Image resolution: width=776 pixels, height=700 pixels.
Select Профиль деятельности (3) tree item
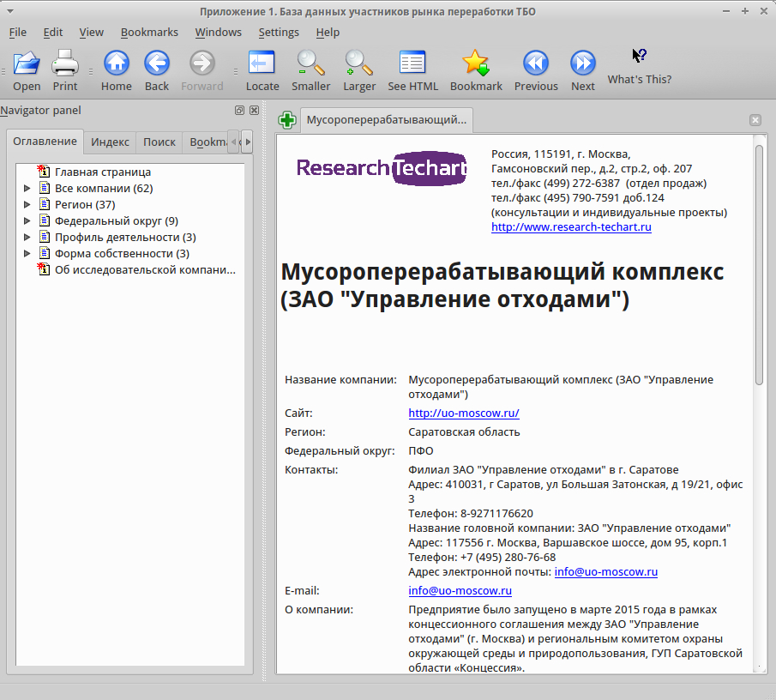(125, 237)
